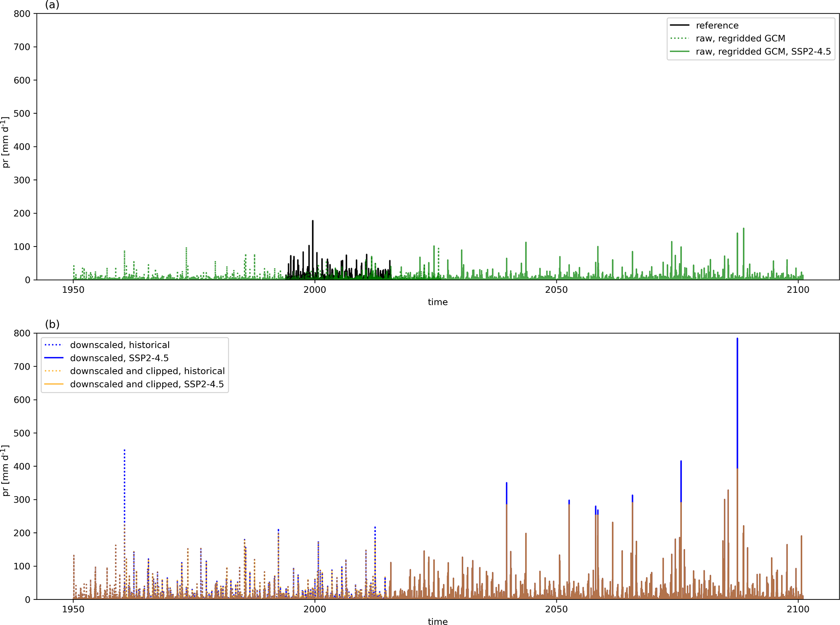Click the 400 y-axis tick of bottom panel

[22, 466]
